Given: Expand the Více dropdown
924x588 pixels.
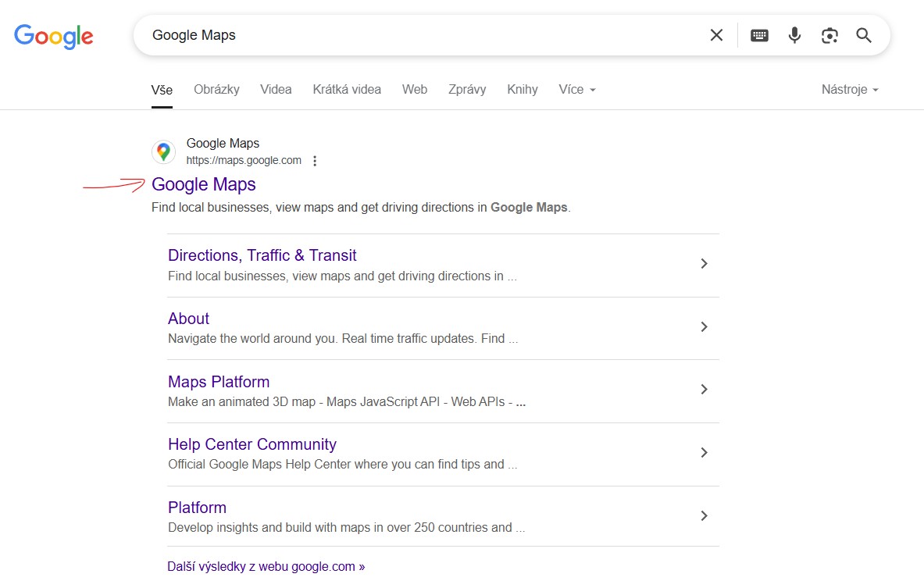Looking at the screenshot, I should 577,90.
